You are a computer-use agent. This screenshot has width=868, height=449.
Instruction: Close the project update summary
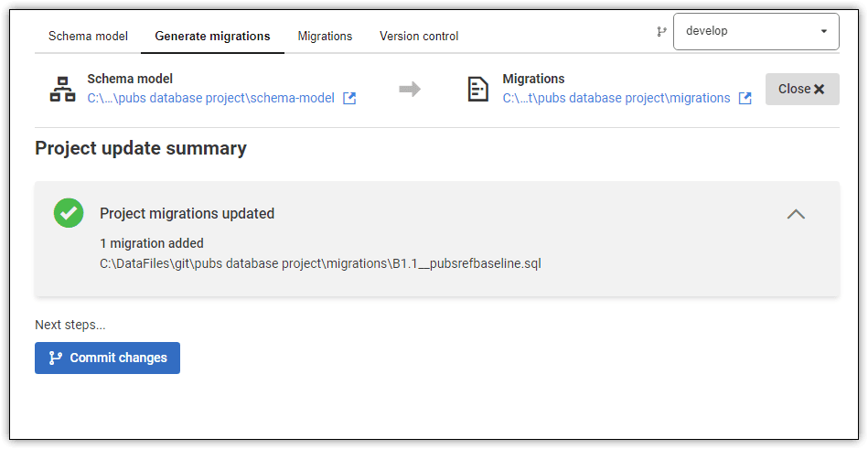coord(802,89)
